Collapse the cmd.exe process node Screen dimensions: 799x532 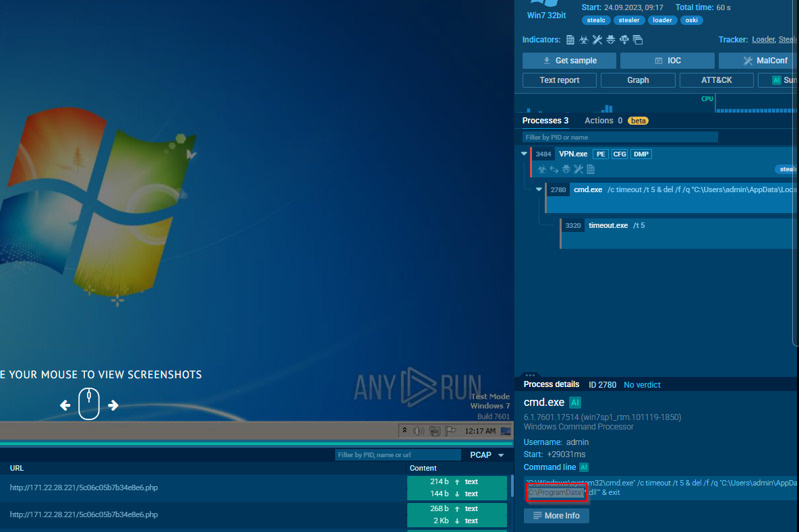539,189
